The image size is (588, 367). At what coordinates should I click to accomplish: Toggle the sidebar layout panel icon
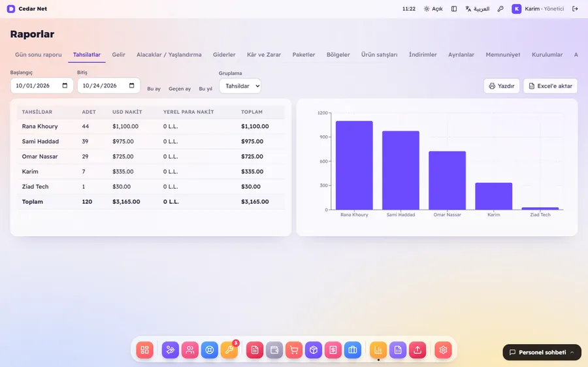454,8
